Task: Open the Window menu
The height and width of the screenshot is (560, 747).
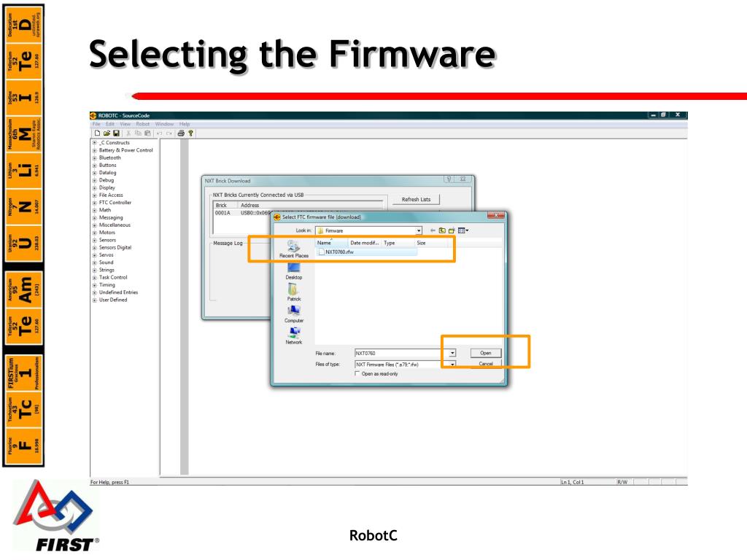Action: 164,124
